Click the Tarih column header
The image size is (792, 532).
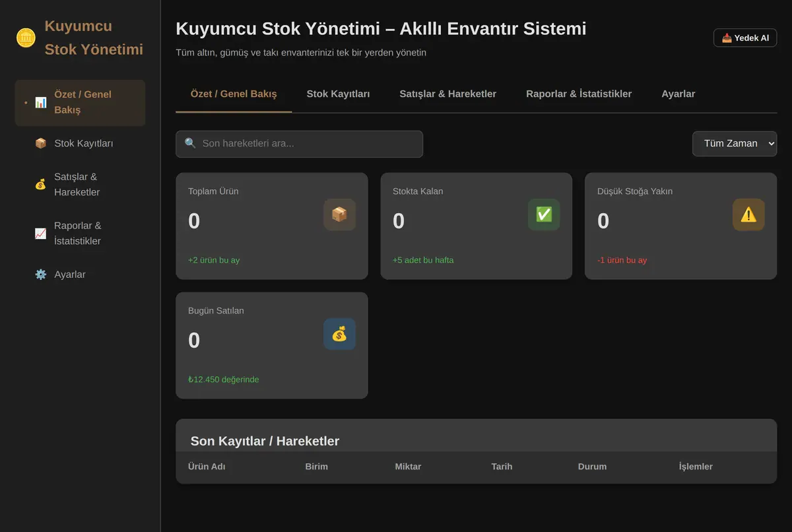pos(502,467)
